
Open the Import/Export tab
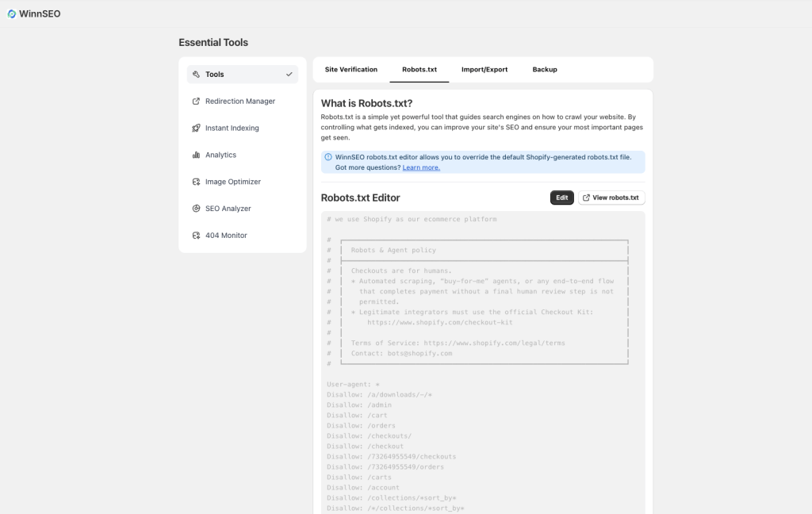(485, 70)
